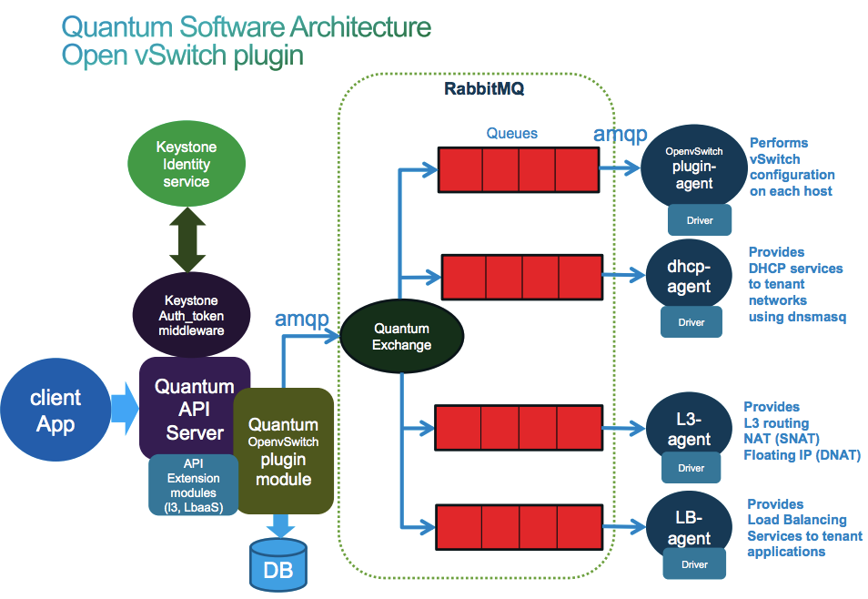
Task: Click the API Extension modules box
Action: point(193,484)
